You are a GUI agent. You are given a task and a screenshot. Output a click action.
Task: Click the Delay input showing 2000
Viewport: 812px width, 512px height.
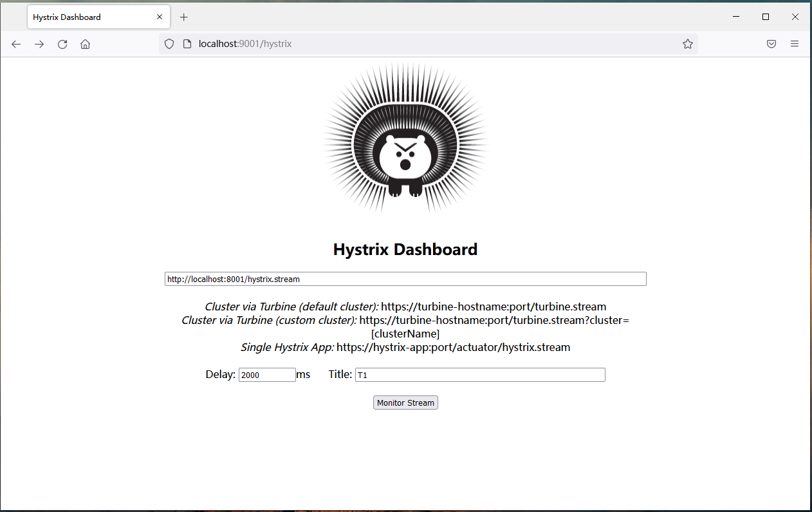click(267, 375)
